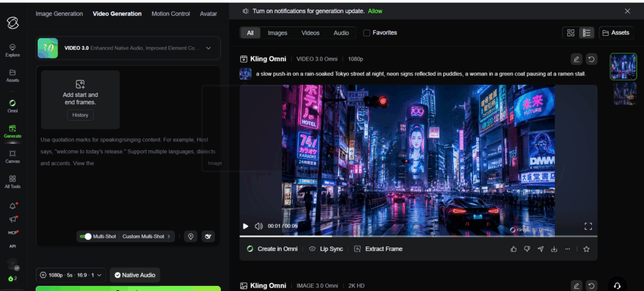Screen dimensions: 644x291
Task: Open Assets in the left sidebar
Action: tap(13, 75)
